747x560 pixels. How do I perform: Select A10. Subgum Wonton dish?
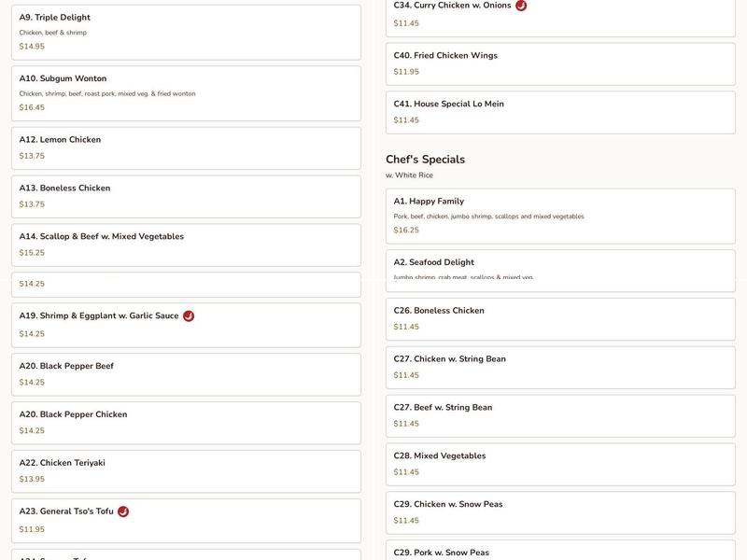pyautogui.click(x=186, y=92)
